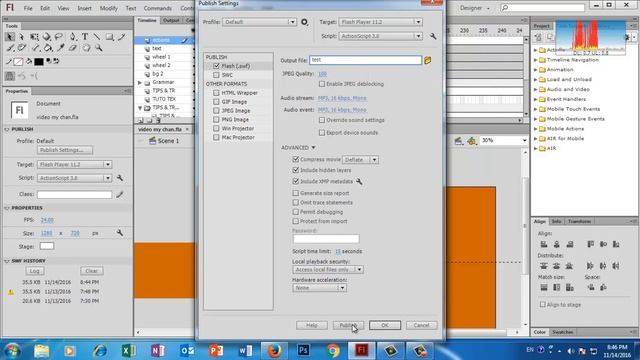Select the Pencil tool
The height and width of the screenshot is (360, 640).
click(122, 37)
